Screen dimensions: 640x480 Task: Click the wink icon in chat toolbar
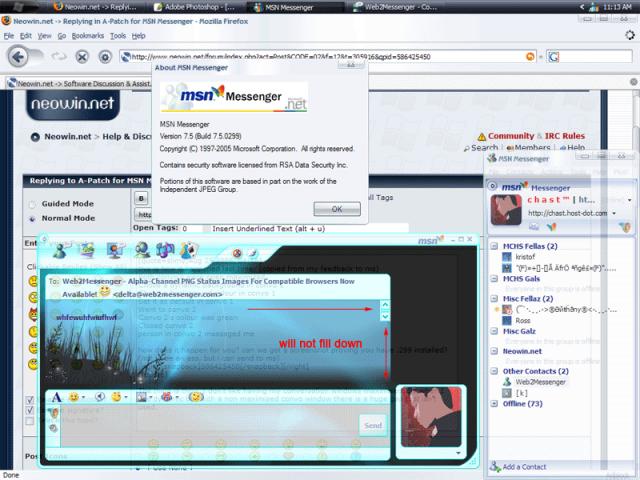(x=116, y=397)
